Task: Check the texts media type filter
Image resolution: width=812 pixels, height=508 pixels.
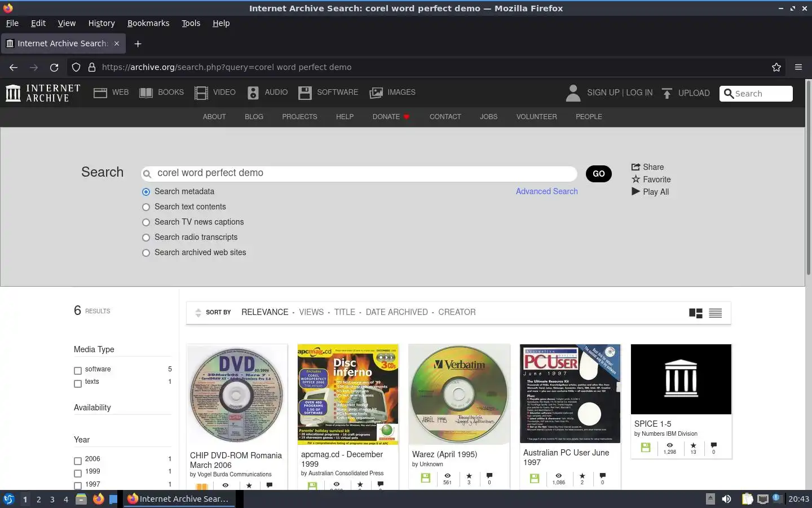Action: click(x=78, y=384)
